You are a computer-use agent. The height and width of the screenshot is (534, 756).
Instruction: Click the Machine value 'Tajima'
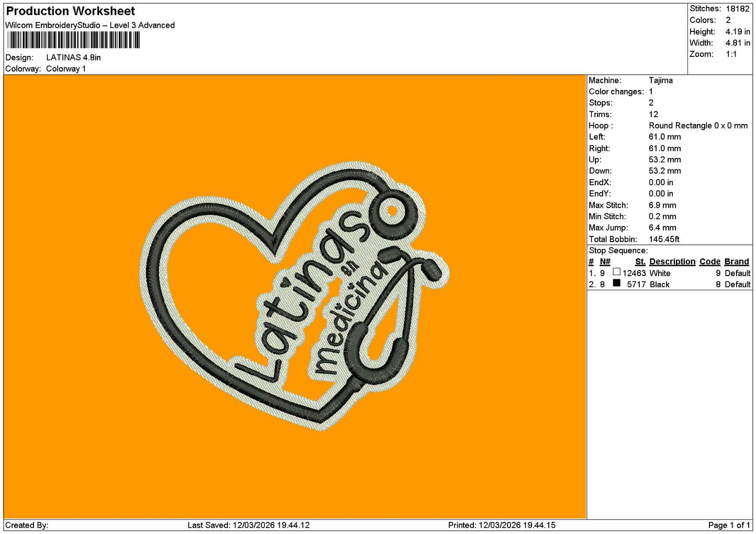pos(661,81)
